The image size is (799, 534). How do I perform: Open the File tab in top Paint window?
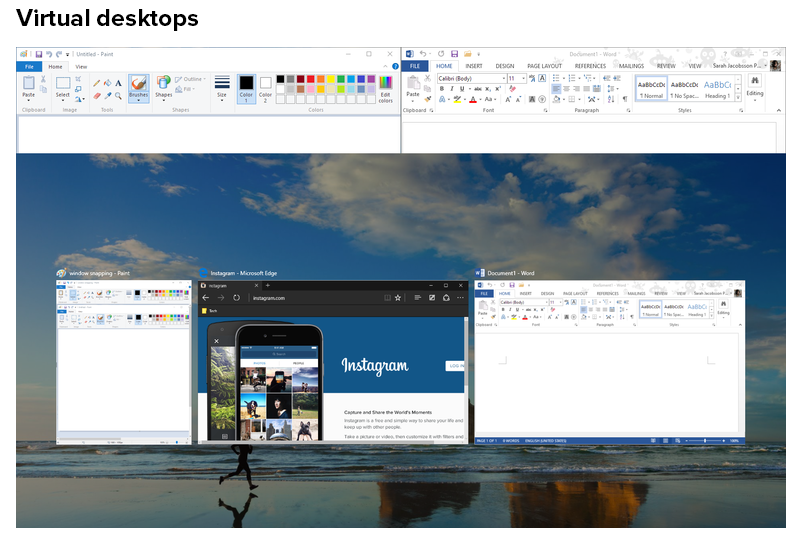tap(29, 66)
